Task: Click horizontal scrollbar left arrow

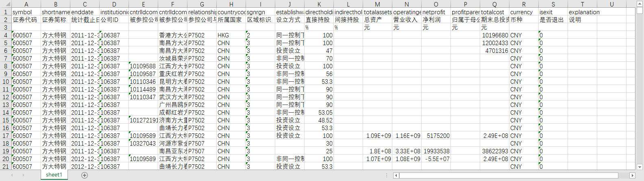Action: pyautogui.click(x=396, y=175)
